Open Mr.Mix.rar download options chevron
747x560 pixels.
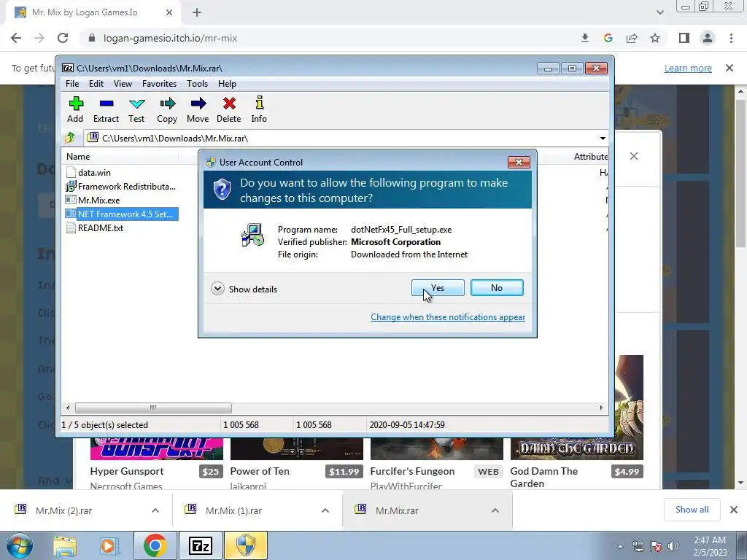(495, 510)
